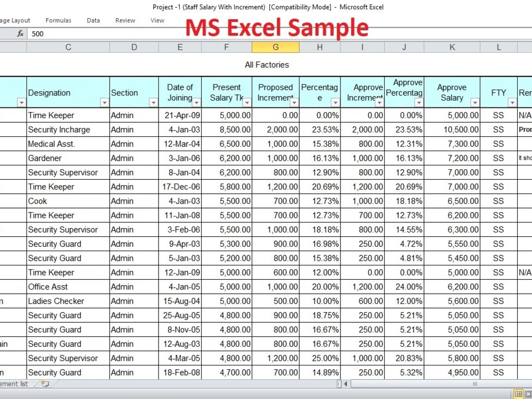
Task: Click the All Factories title cell
Action: tap(267, 65)
